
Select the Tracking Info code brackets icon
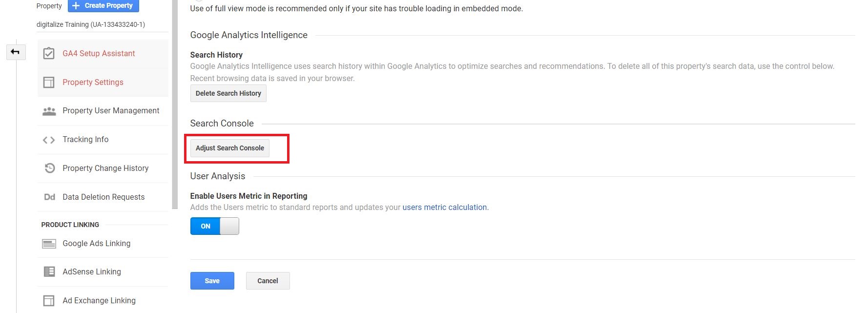point(49,140)
